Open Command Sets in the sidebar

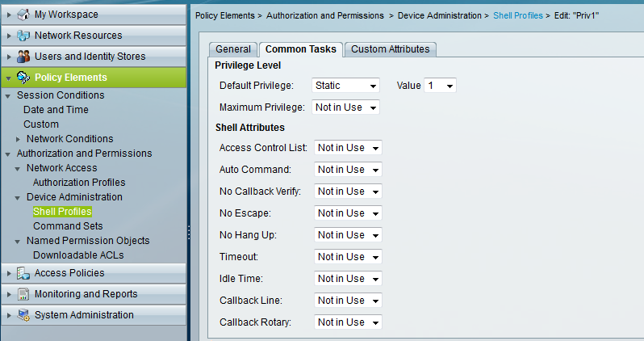[68, 226]
